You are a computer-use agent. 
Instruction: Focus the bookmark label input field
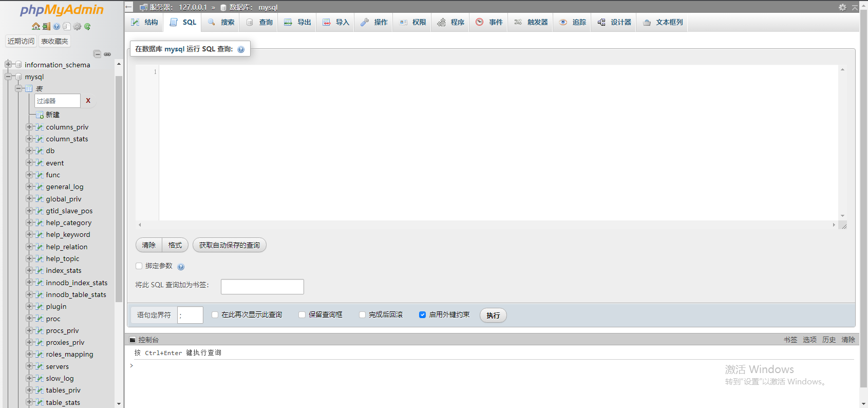tap(262, 287)
